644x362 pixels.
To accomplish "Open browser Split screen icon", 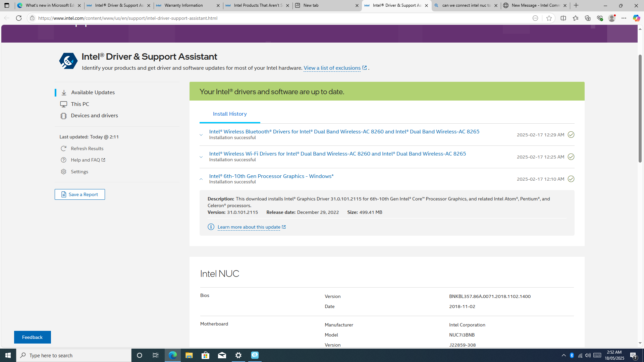I will (563, 18).
